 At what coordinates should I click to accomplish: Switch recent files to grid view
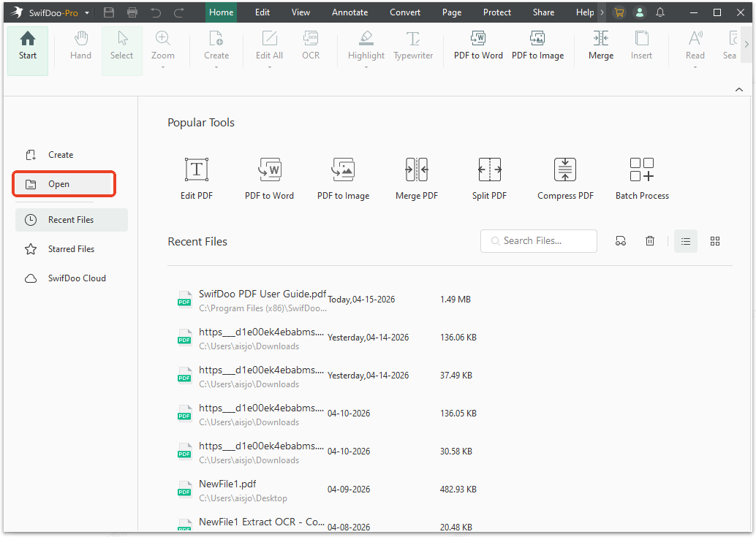[x=714, y=240]
